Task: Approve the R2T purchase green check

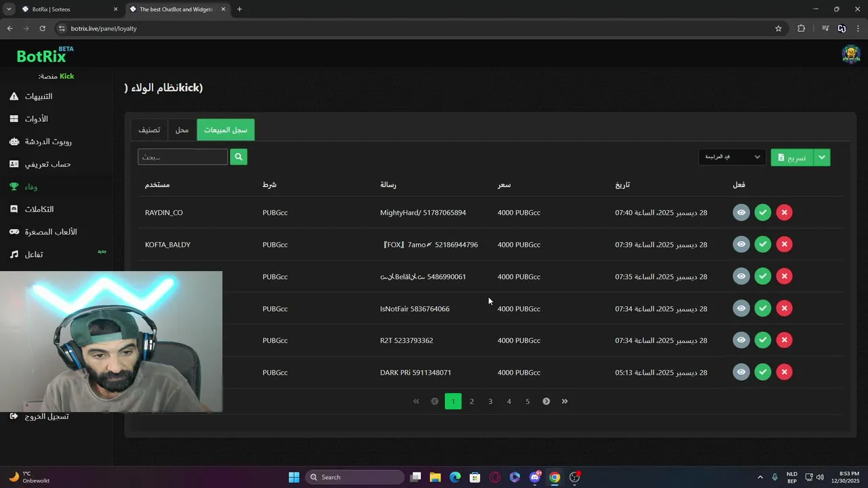Action: point(763,340)
